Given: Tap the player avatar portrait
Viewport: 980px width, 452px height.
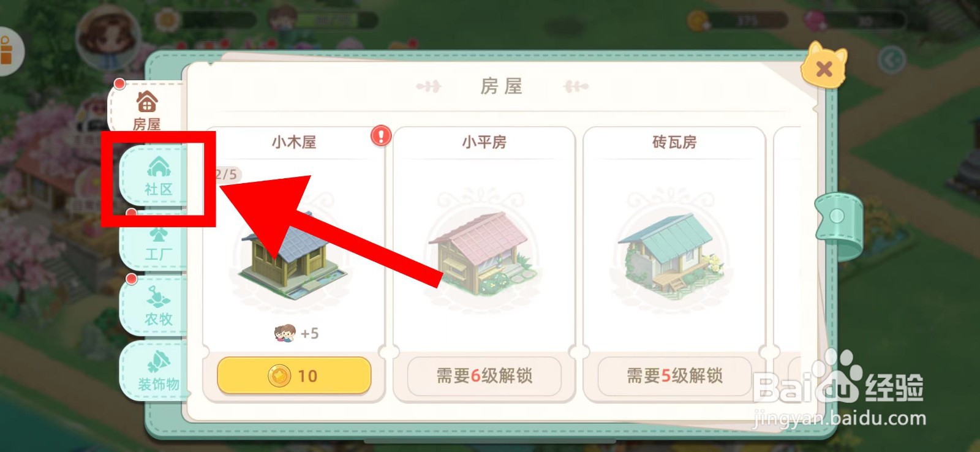Looking at the screenshot, I should [108, 38].
